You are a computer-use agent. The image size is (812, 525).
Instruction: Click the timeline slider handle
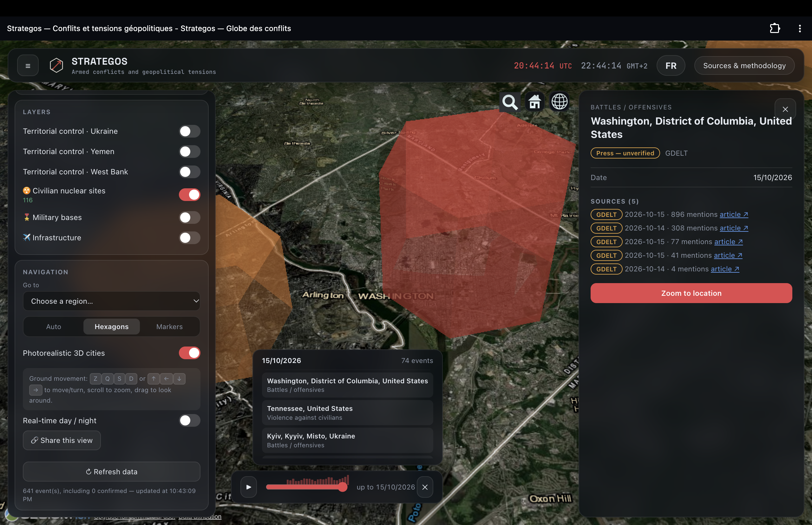pos(343,487)
